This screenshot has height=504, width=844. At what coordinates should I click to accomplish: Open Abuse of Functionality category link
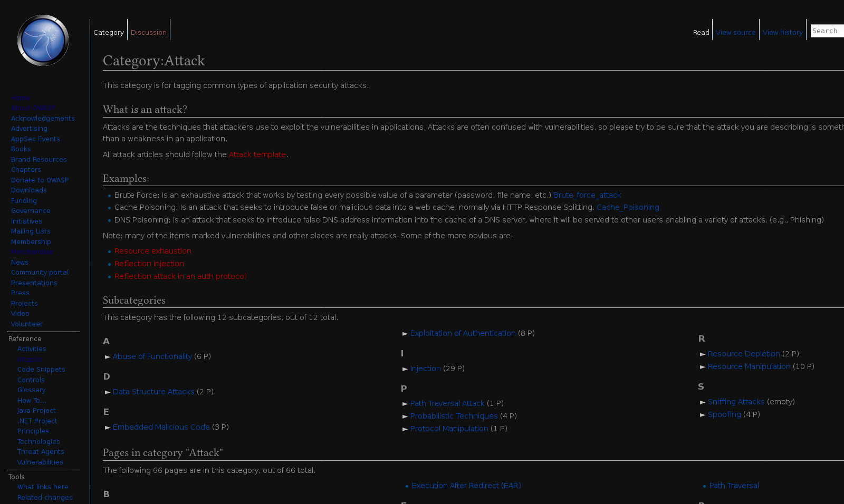[152, 356]
